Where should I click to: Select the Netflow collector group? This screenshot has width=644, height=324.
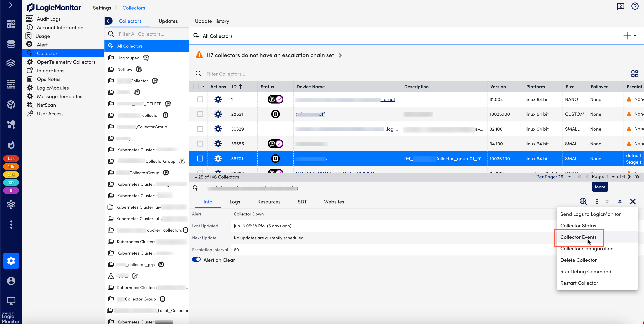(125, 69)
